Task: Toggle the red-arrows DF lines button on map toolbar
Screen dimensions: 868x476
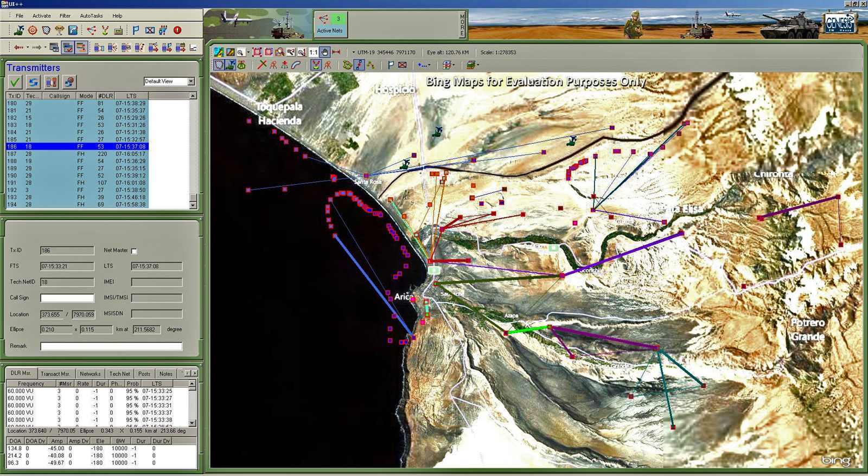Action: pyautogui.click(x=316, y=65)
